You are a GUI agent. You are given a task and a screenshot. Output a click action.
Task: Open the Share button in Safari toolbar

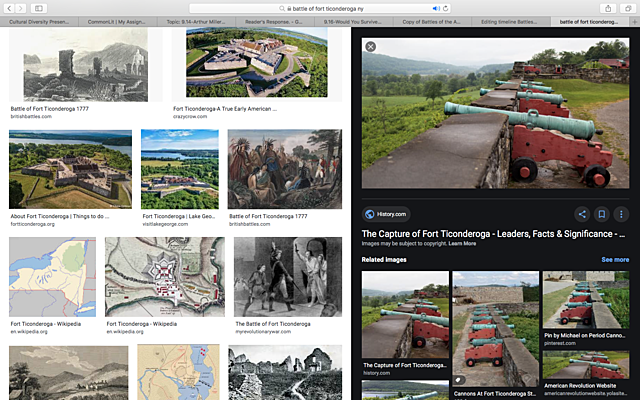[608, 8]
